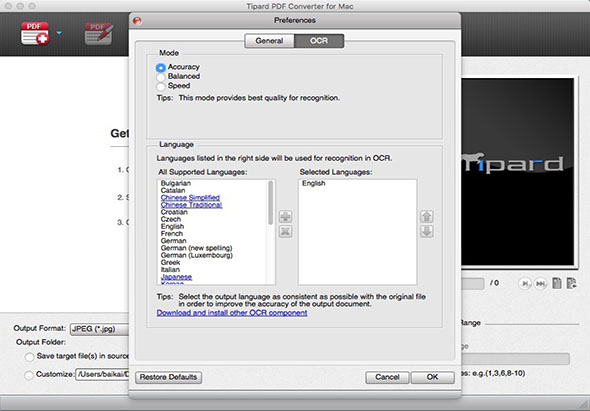Click the last page preview control icon
The image size is (590, 411).
tap(540, 283)
